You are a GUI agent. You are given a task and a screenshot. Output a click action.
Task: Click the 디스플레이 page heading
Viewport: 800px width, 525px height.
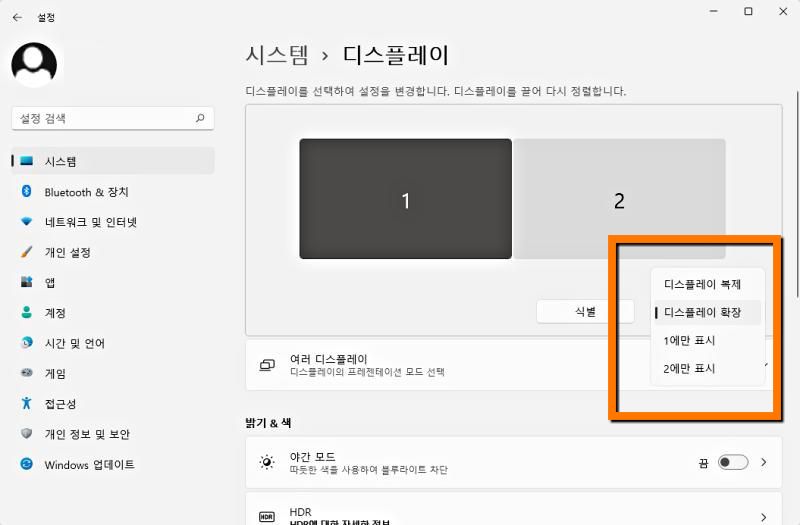pyautogui.click(x=396, y=55)
